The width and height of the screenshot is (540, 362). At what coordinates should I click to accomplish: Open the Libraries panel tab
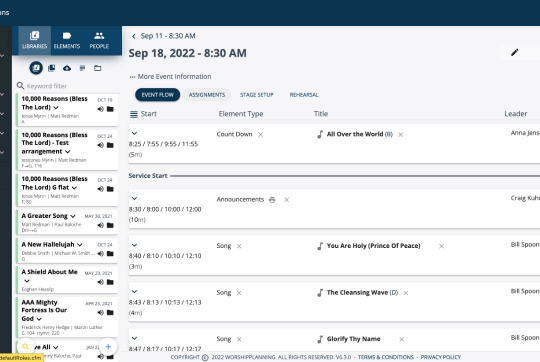[x=34, y=40]
